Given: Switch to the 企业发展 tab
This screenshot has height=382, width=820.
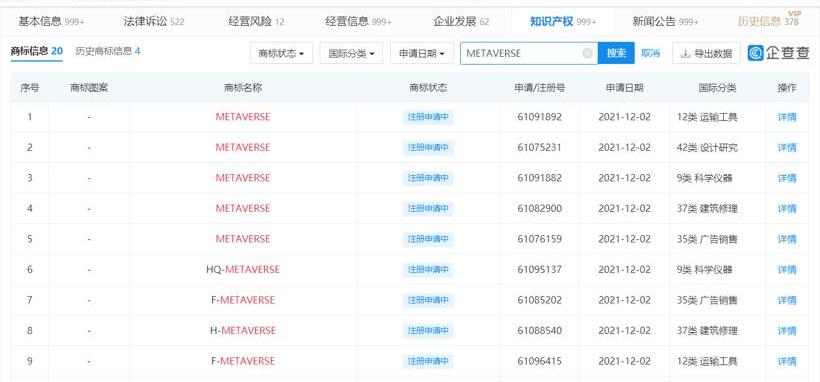Looking at the screenshot, I should click(461, 22).
